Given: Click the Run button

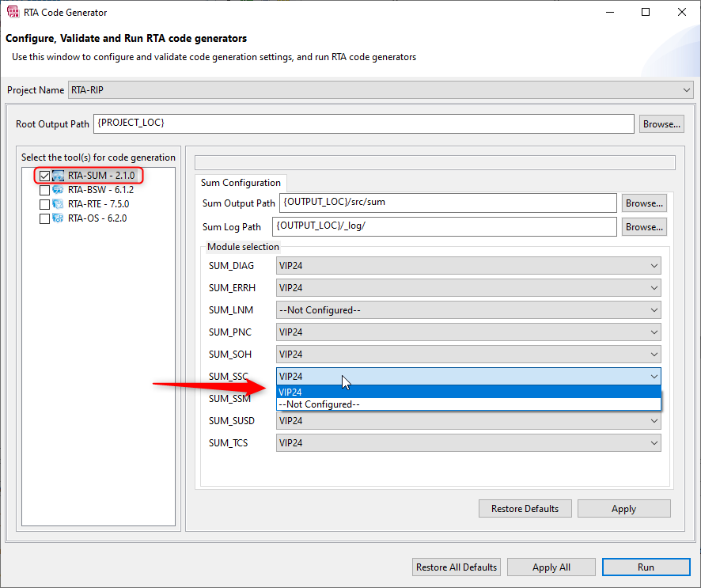Looking at the screenshot, I should [x=646, y=567].
